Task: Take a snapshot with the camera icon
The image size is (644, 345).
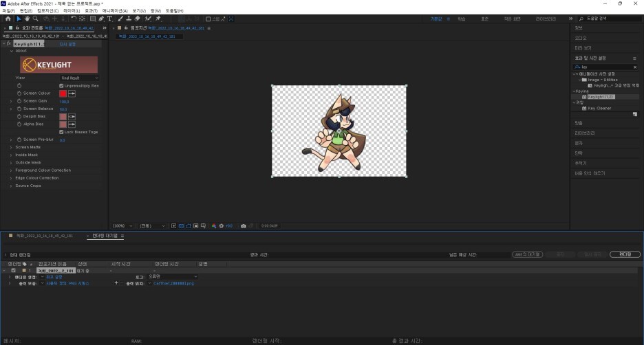Action: coord(244,226)
